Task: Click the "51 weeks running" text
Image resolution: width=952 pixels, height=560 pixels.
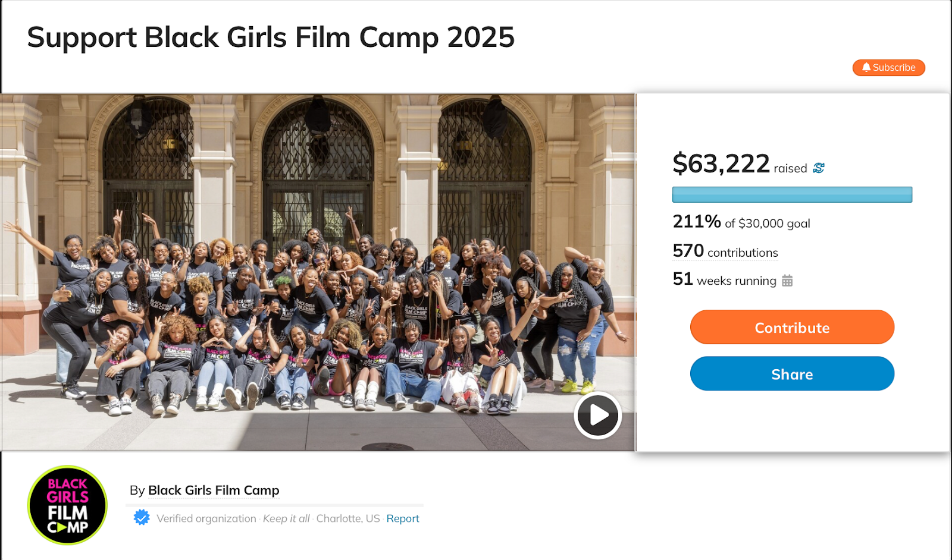Action: pyautogui.click(x=724, y=280)
